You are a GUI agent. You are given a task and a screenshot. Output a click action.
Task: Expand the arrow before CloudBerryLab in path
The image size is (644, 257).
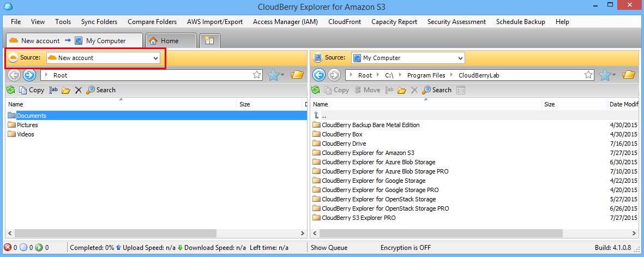tap(452, 75)
